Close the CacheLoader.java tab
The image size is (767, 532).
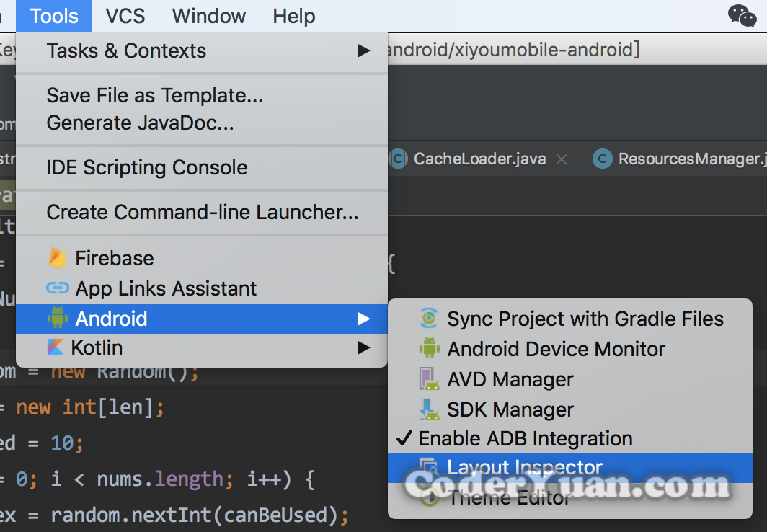(562, 159)
